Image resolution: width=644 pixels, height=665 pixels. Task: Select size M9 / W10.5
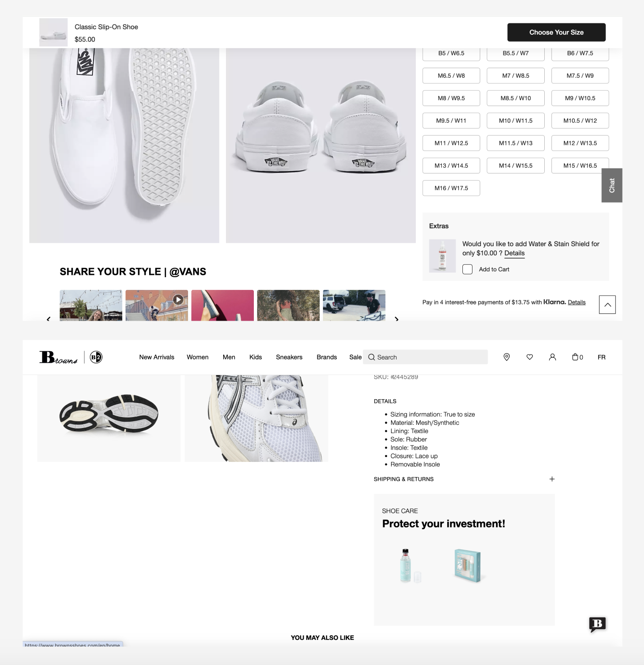pyautogui.click(x=580, y=98)
